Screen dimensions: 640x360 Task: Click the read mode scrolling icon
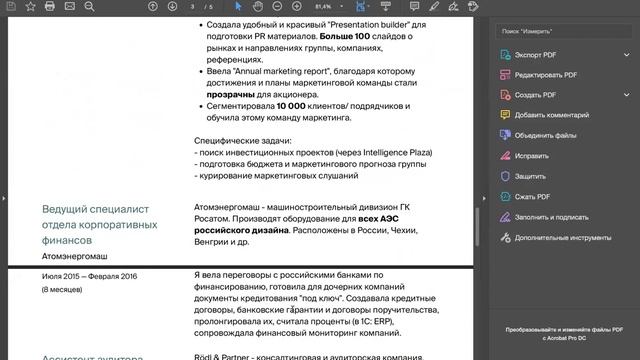(385, 6)
